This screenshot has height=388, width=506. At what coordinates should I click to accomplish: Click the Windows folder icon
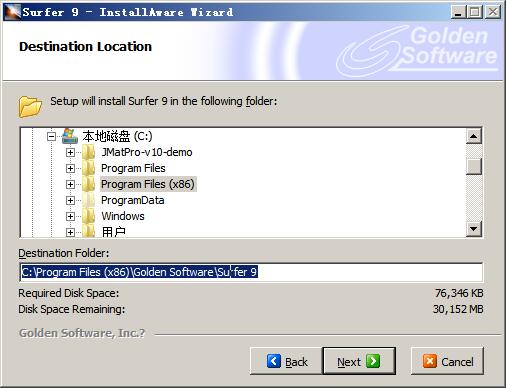(89, 216)
